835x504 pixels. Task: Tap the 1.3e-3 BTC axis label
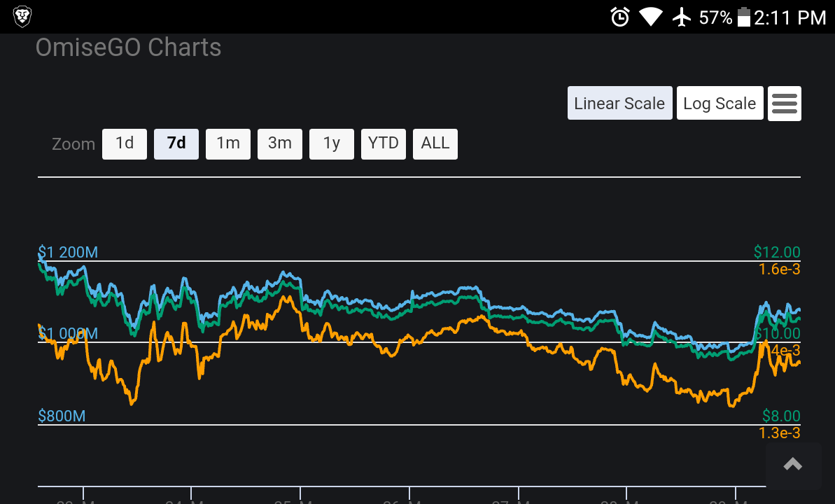tap(780, 433)
